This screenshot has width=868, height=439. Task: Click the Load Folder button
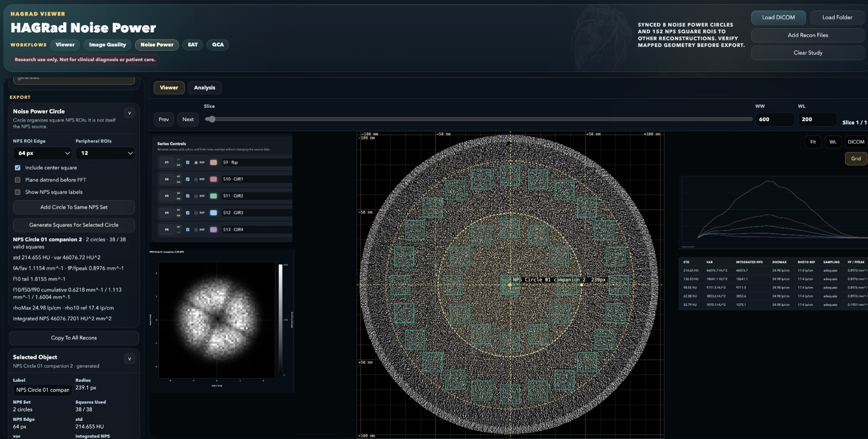tap(837, 17)
